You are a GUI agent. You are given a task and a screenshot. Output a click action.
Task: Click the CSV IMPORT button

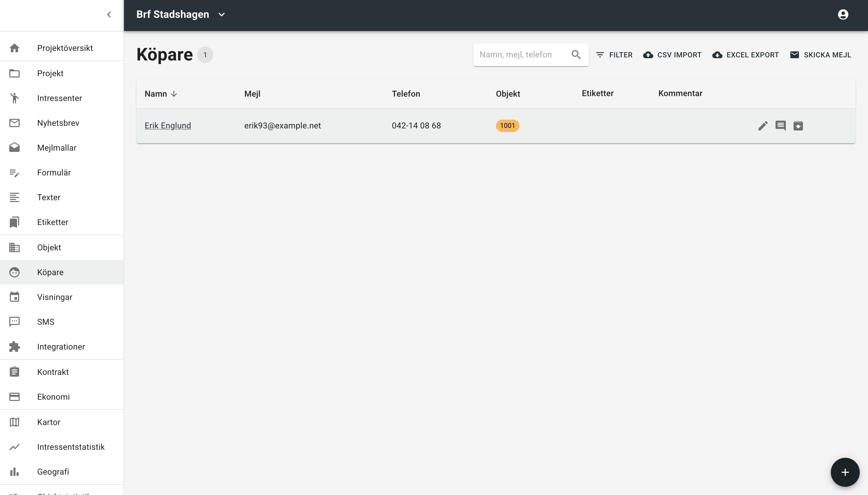click(672, 55)
